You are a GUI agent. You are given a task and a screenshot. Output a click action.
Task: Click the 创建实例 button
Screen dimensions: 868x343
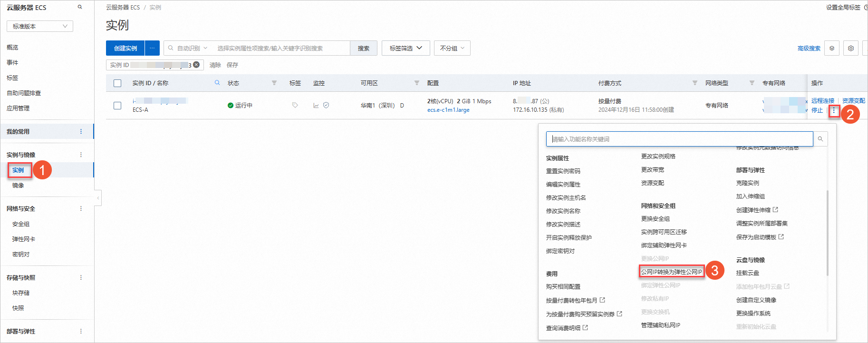tap(125, 48)
